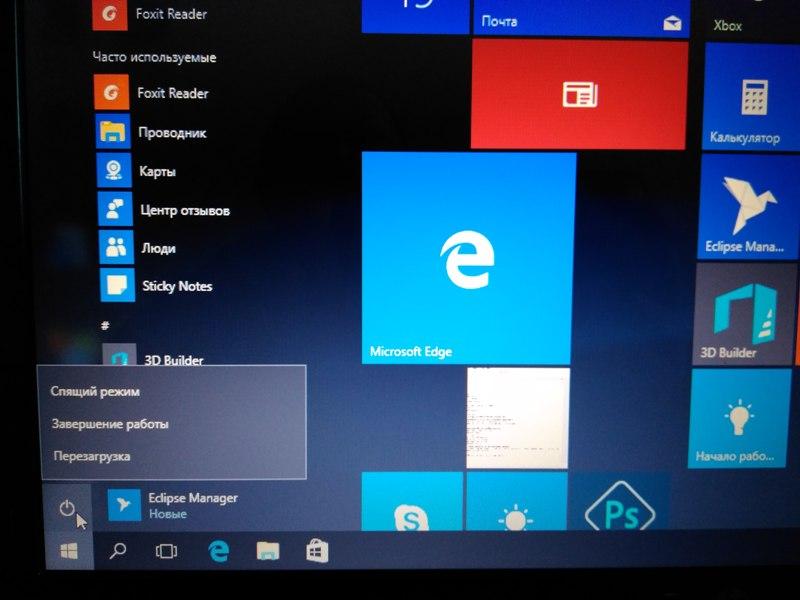Viewport: 800px width, 600px height.
Task: Open Центр отзывов from the app list
Action: (164, 209)
